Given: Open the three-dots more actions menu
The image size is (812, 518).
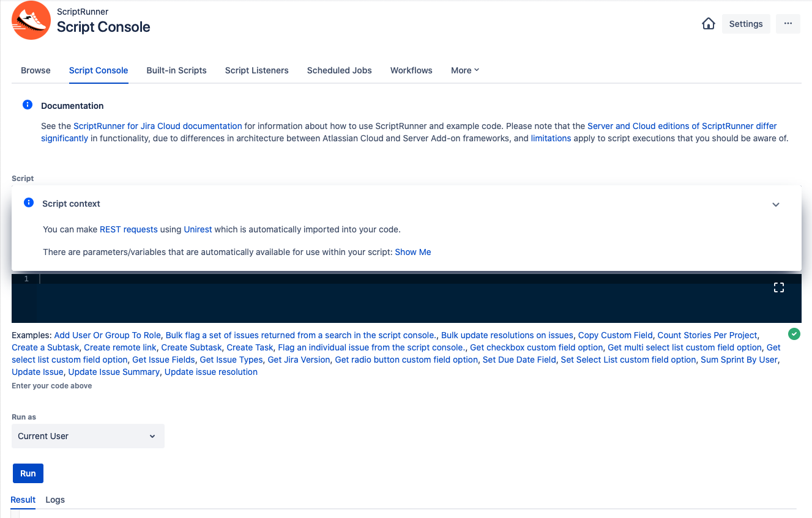Looking at the screenshot, I should (788, 24).
